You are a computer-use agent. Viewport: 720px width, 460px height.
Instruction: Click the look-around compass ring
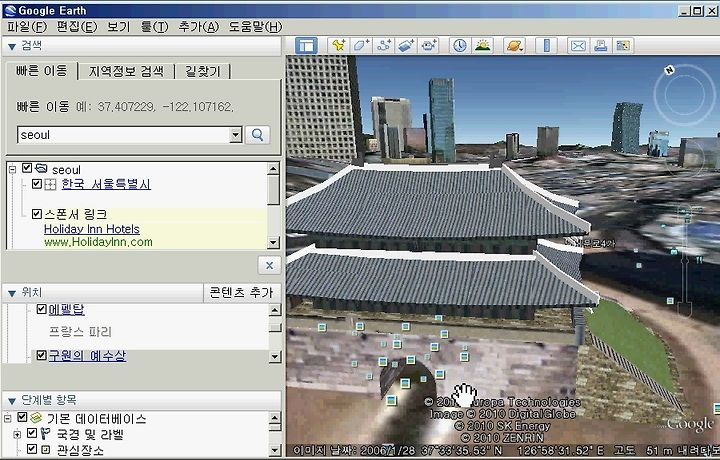tap(684, 95)
